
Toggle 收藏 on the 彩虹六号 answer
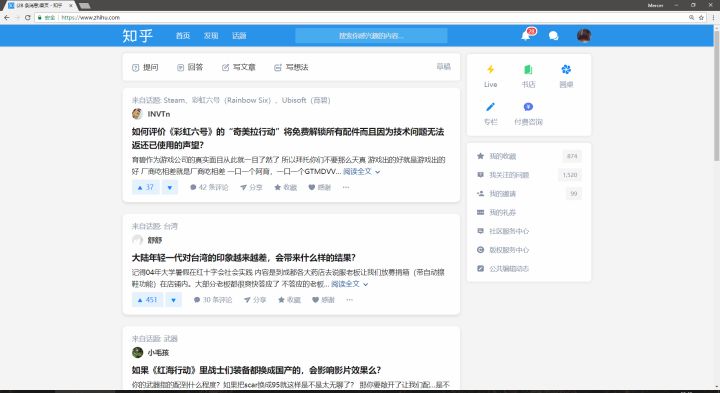286,187
